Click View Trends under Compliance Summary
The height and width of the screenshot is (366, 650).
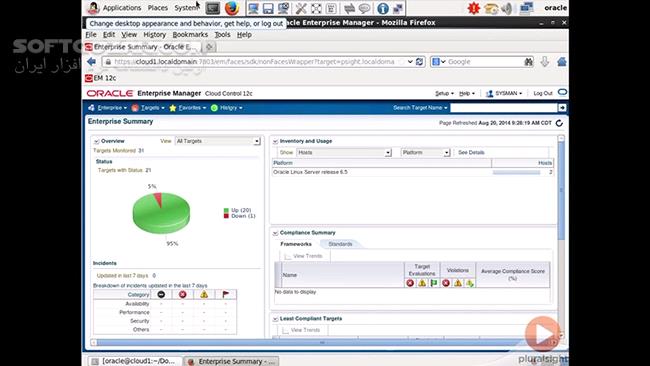coord(303,256)
